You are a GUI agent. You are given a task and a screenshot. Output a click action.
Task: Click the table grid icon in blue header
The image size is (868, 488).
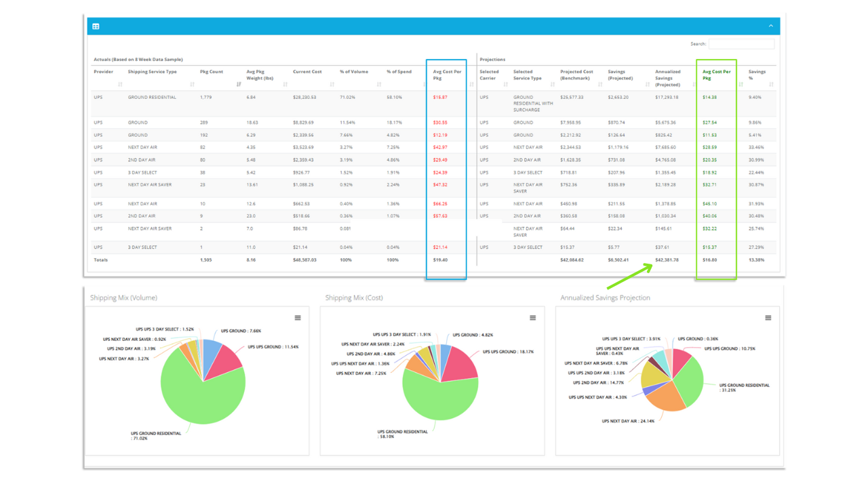96,26
